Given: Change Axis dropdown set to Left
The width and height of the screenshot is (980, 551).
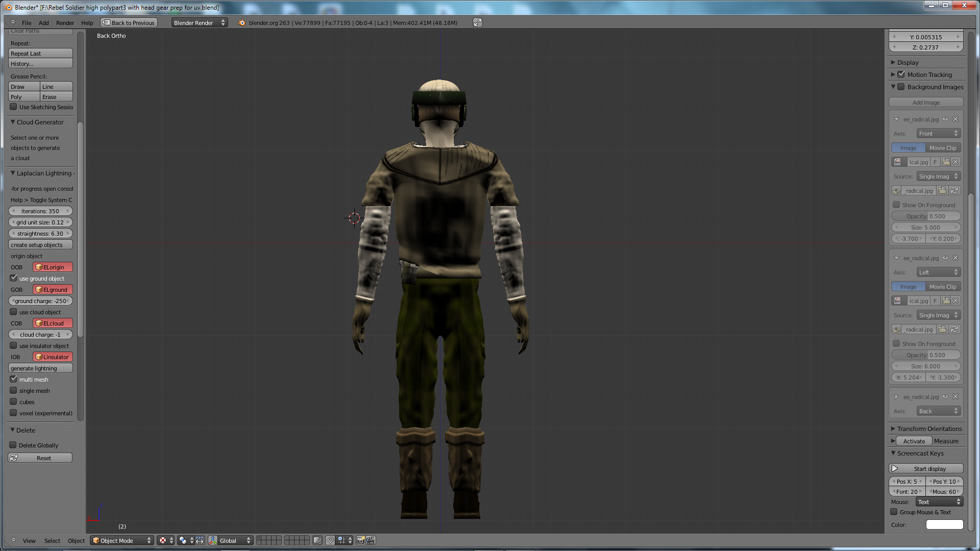Looking at the screenshot, I should coord(939,272).
